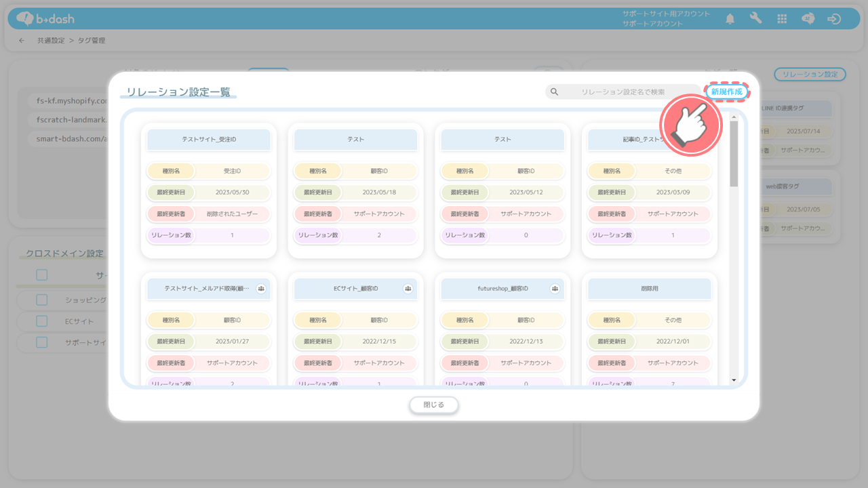Click the scrollbar up arrow in list
Screen dimensions: 868x488
click(x=734, y=117)
